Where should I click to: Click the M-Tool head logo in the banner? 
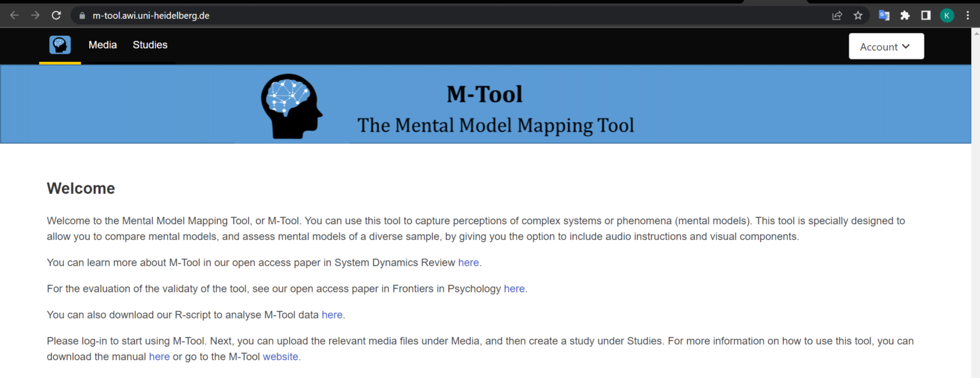(x=291, y=106)
